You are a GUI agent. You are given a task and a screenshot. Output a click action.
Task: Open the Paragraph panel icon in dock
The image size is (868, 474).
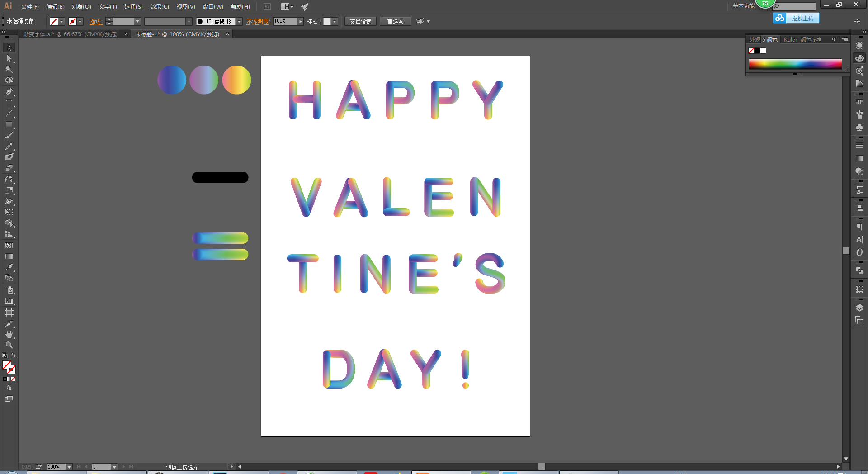click(859, 227)
